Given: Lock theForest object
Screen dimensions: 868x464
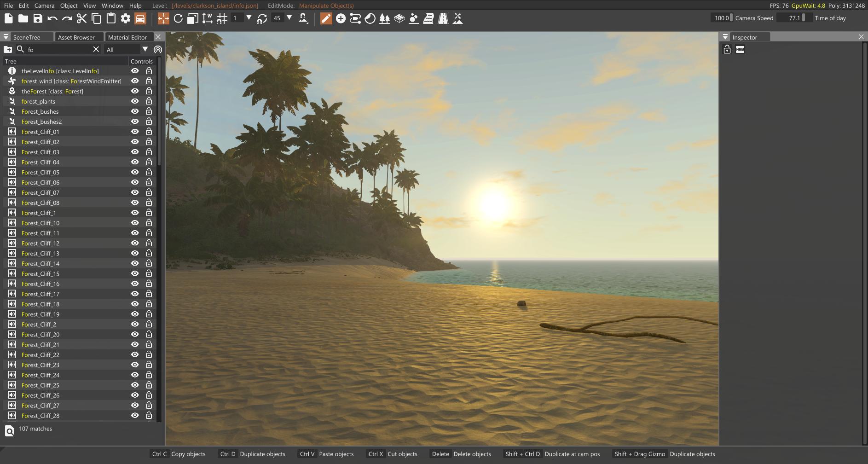Looking at the screenshot, I should pos(149,91).
